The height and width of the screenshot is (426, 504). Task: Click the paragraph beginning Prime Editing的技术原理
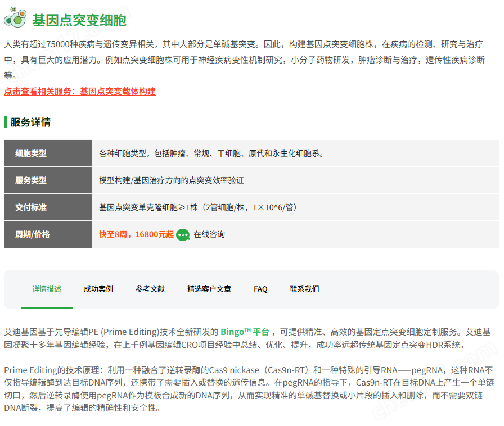tap(249, 389)
